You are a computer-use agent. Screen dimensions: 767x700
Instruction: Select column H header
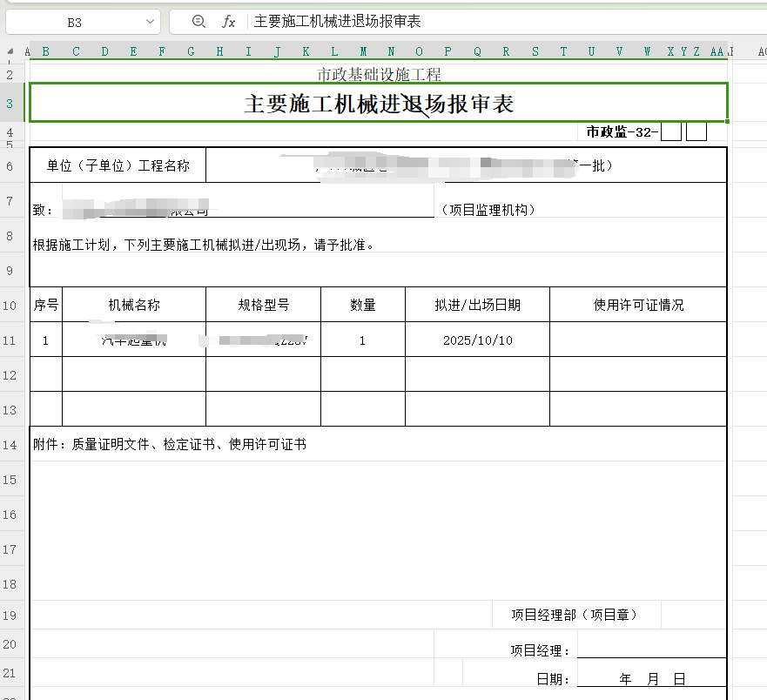pos(219,52)
